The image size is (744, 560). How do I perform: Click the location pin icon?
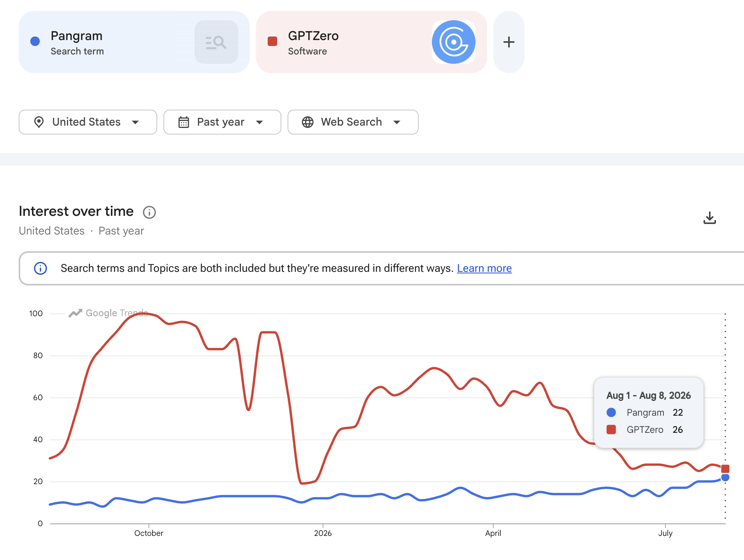click(39, 122)
